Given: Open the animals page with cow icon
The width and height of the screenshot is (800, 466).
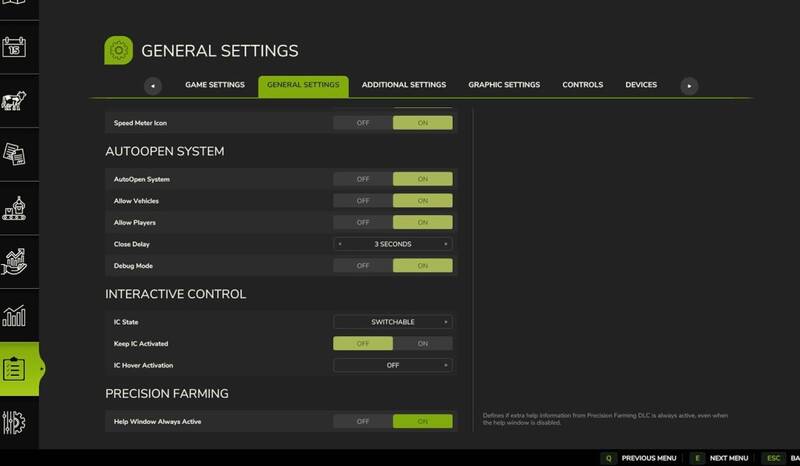Looking at the screenshot, I should point(16,101).
